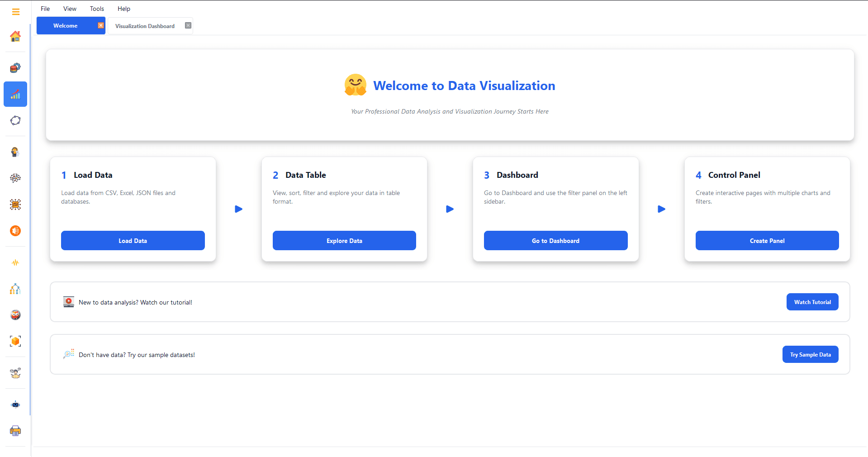868x457 pixels.
Task: Open the database gear icon in sidebar
Action: coord(15,68)
